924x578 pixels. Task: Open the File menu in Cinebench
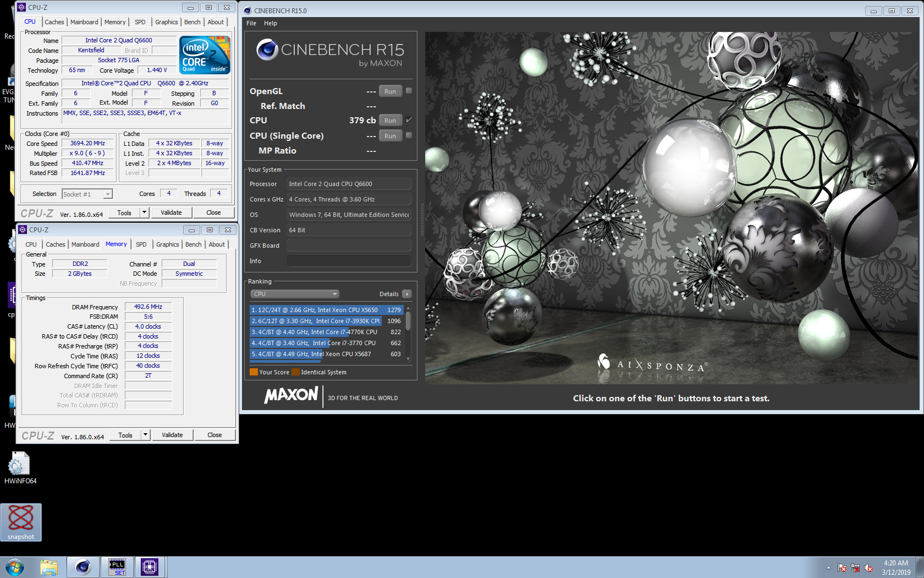pyautogui.click(x=251, y=23)
